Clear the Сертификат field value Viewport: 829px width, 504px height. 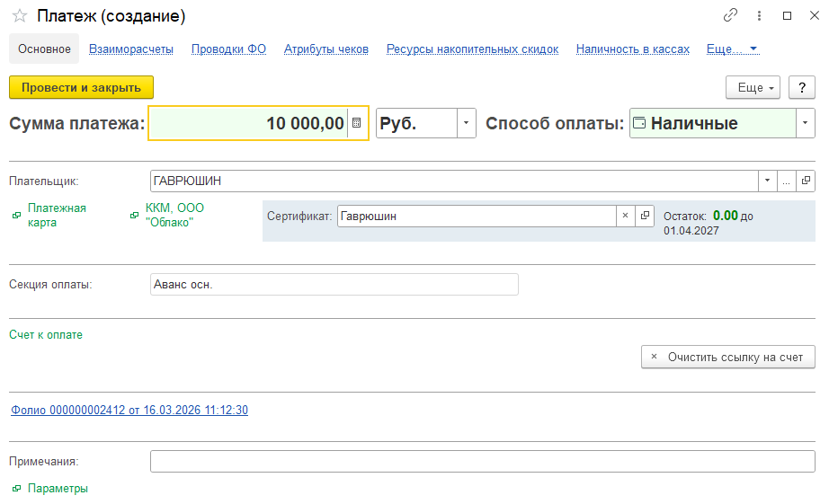pos(625,216)
